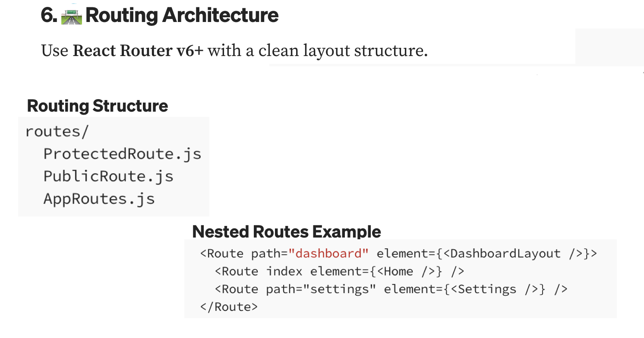Click the Home component in code

click(398, 272)
